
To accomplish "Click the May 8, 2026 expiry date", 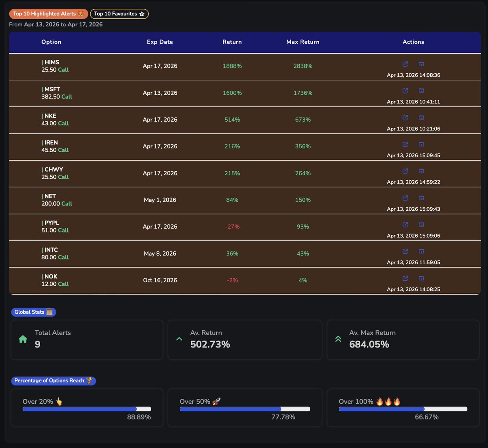I will (x=160, y=254).
